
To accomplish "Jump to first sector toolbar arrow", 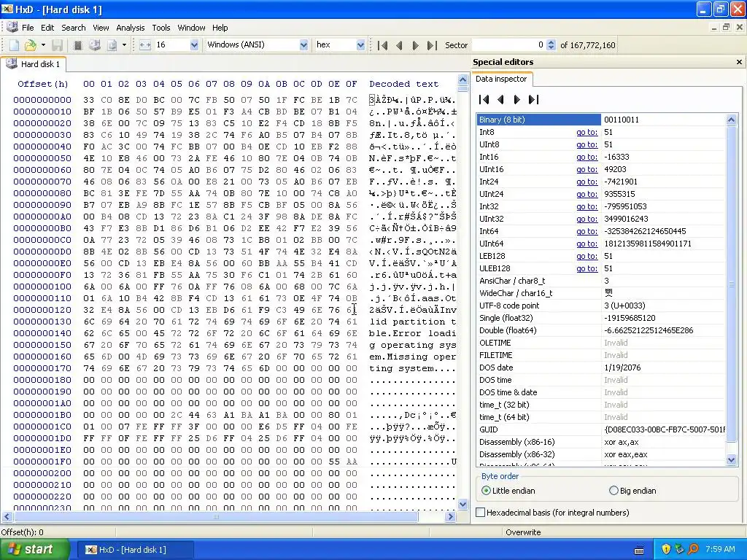I will click(382, 45).
